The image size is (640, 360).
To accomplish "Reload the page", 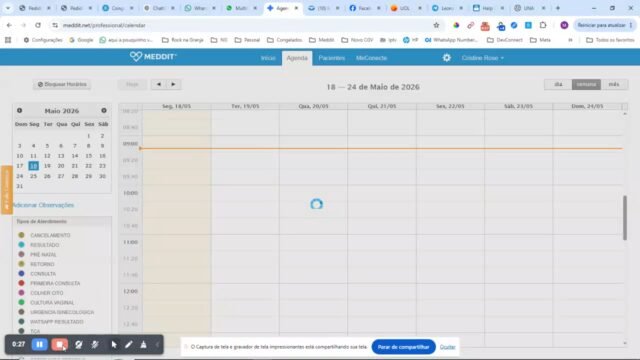I will (38, 25).
